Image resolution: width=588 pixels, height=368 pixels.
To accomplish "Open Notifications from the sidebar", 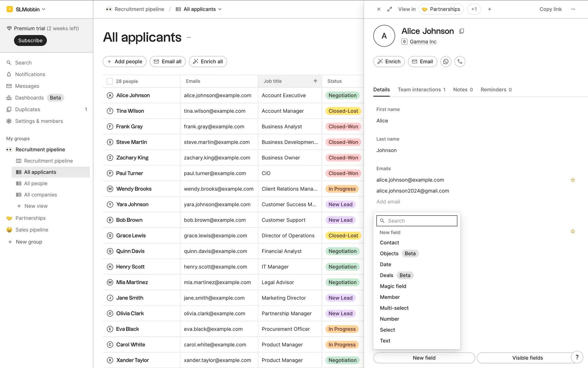I will click(x=30, y=74).
